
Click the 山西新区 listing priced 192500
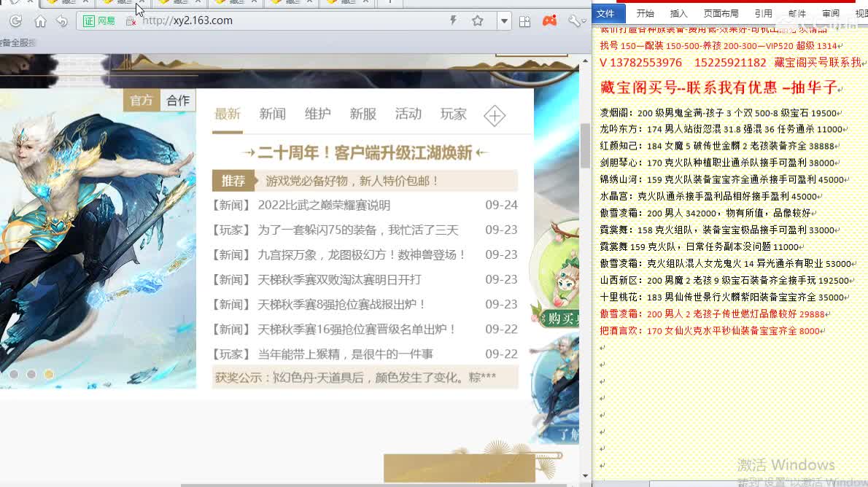coord(726,281)
